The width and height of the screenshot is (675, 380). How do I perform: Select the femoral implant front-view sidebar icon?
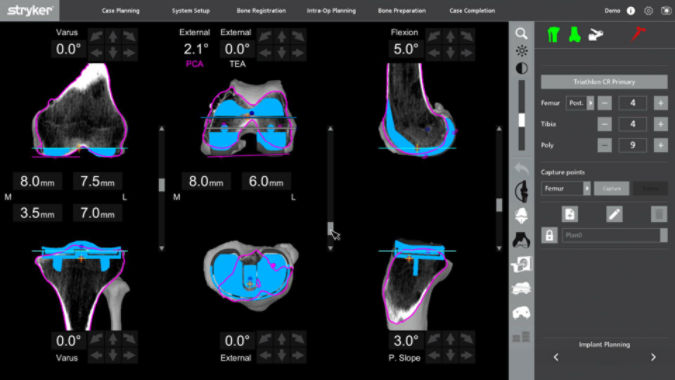pyautogui.click(x=521, y=215)
